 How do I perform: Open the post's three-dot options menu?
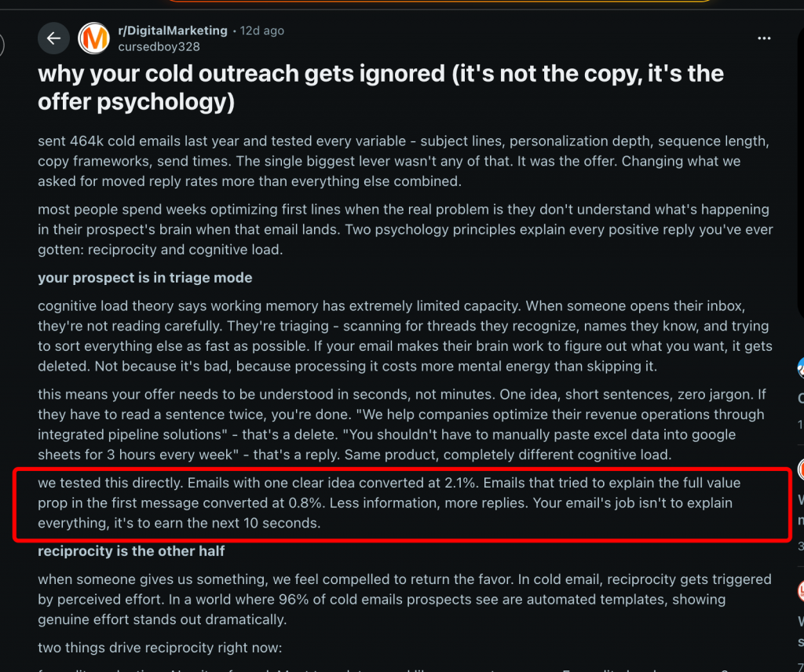764,38
